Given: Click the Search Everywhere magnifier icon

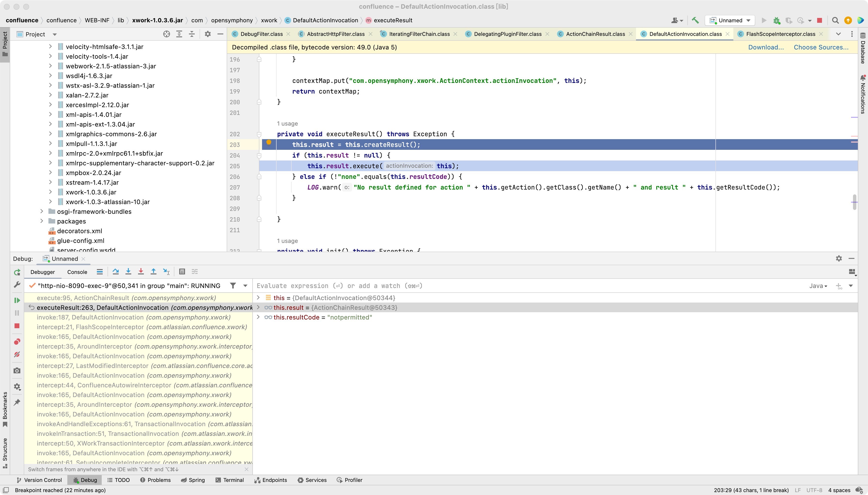Looking at the screenshot, I should (x=835, y=20).
